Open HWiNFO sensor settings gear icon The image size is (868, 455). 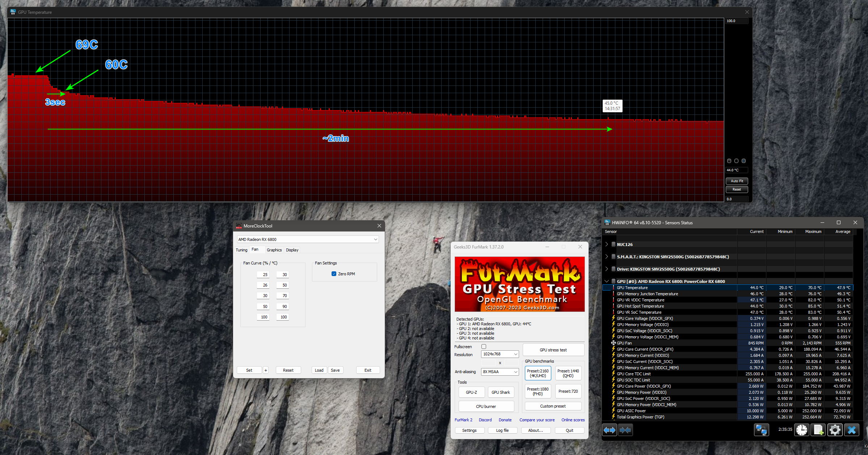click(835, 430)
